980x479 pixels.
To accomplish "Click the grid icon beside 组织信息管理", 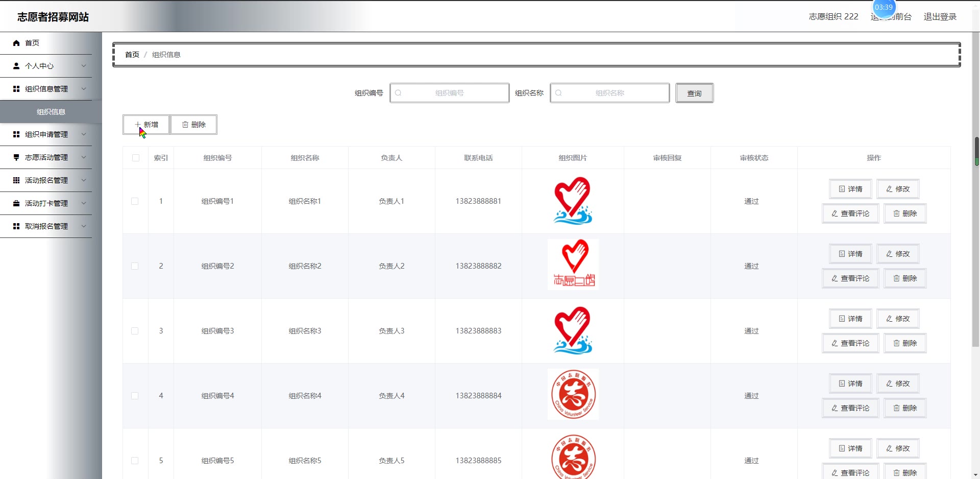I will 16,89.
